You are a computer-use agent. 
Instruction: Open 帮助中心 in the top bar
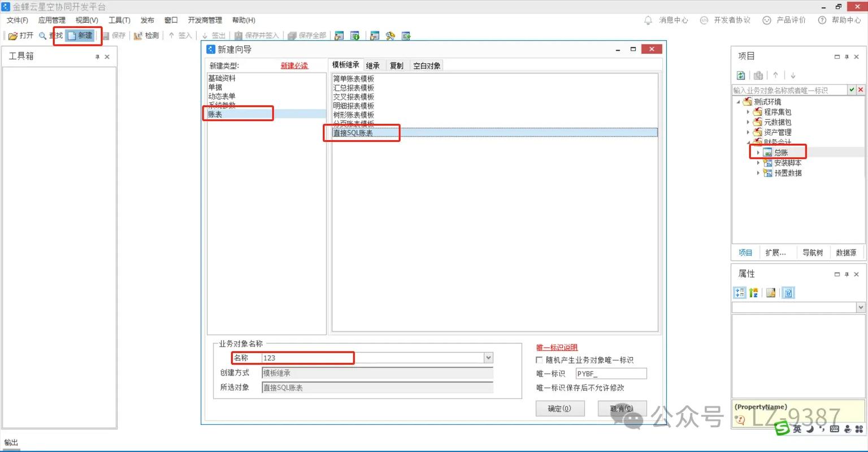pyautogui.click(x=839, y=20)
